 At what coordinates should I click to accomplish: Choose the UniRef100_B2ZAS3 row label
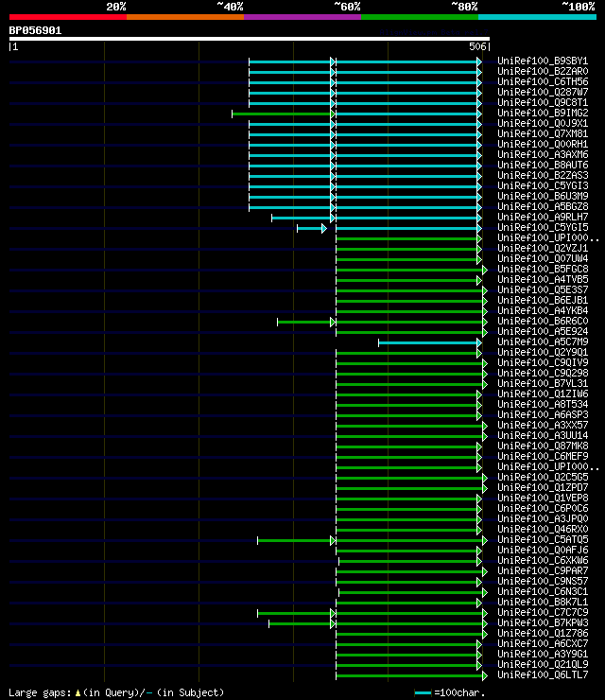point(543,175)
